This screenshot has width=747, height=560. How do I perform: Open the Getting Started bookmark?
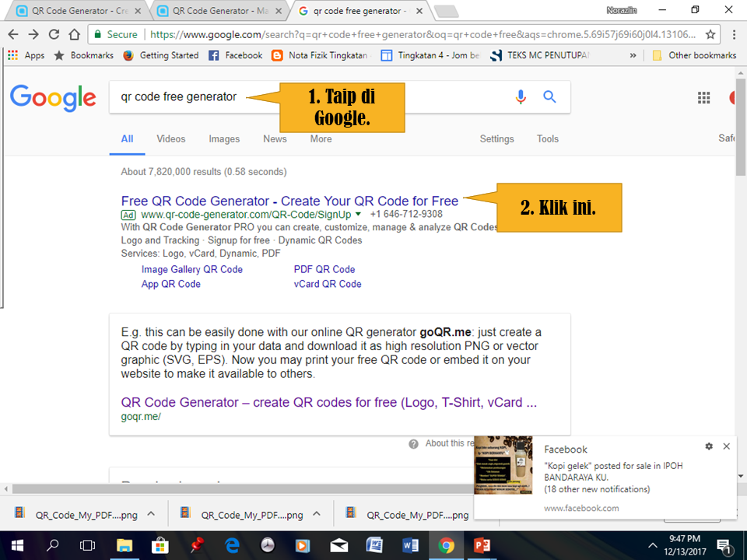(x=160, y=55)
